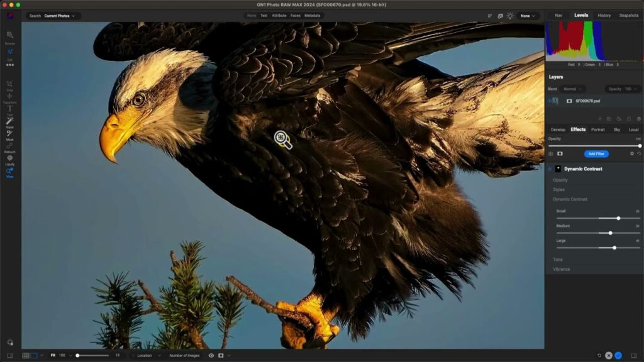Toggle the Dynamic Contrast filter visibility
The height and width of the screenshot is (362, 644).
[x=550, y=168]
